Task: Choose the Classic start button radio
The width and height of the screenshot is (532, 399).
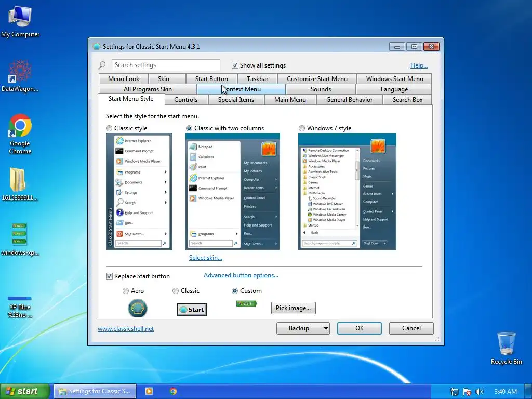Action: point(176,291)
